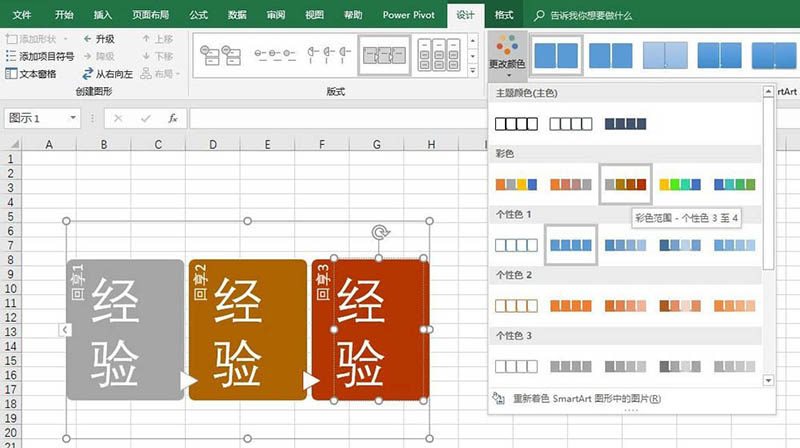Choose colorful range accent 3 to 4
Image resolution: width=800 pixels, height=448 pixels.
626,184
